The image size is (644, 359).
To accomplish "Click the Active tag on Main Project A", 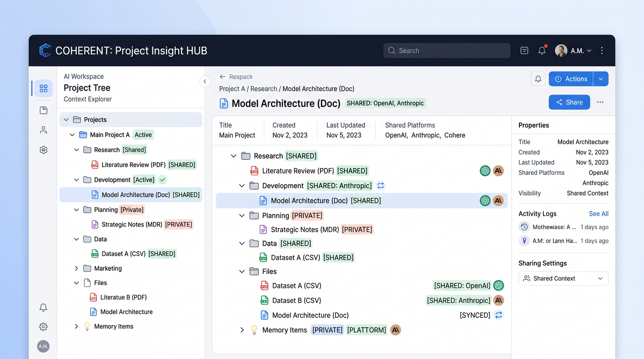I will [x=143, y=135].
